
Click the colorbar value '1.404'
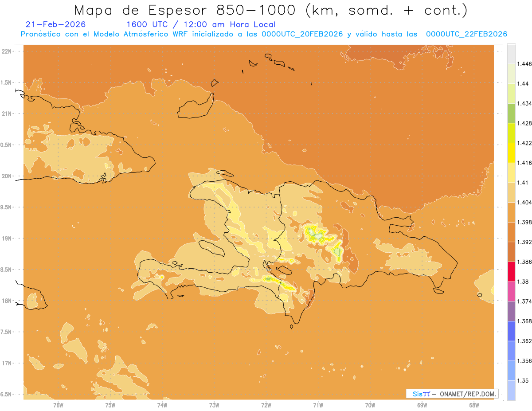click(x=525, y=202)
